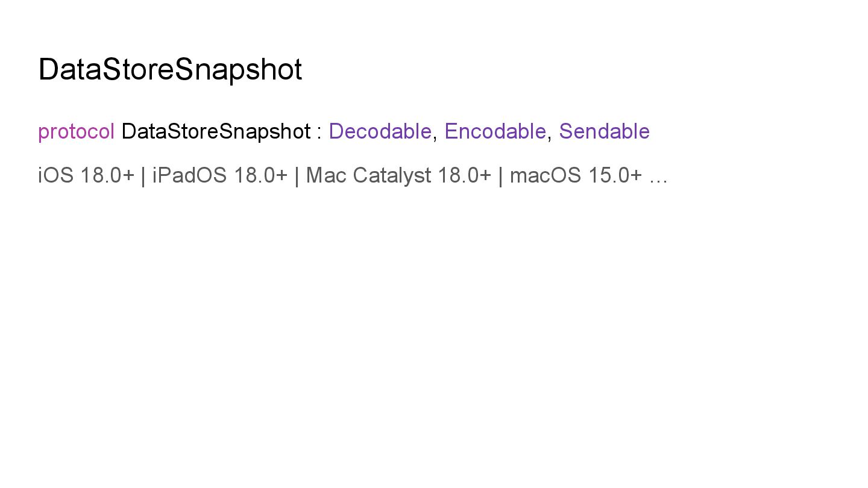
Task: Click the Decodable protocol link
Action: point(380,131)
